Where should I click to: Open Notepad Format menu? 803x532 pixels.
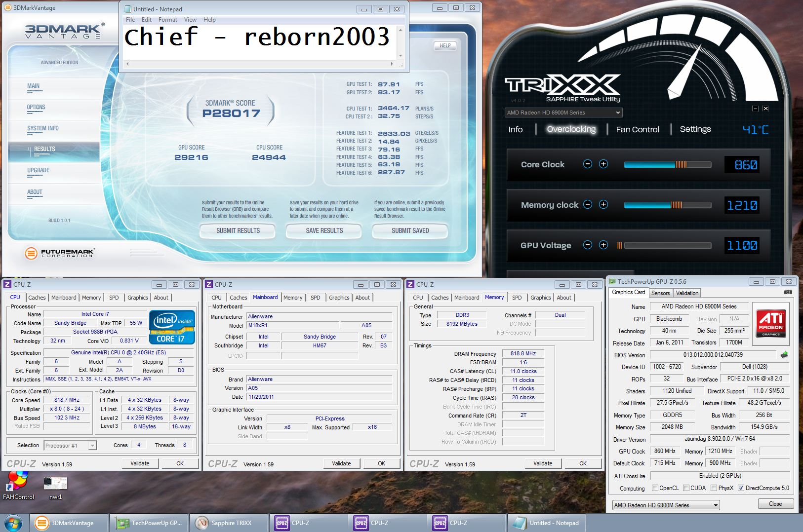pyautogui.click(x=168, y=20)
